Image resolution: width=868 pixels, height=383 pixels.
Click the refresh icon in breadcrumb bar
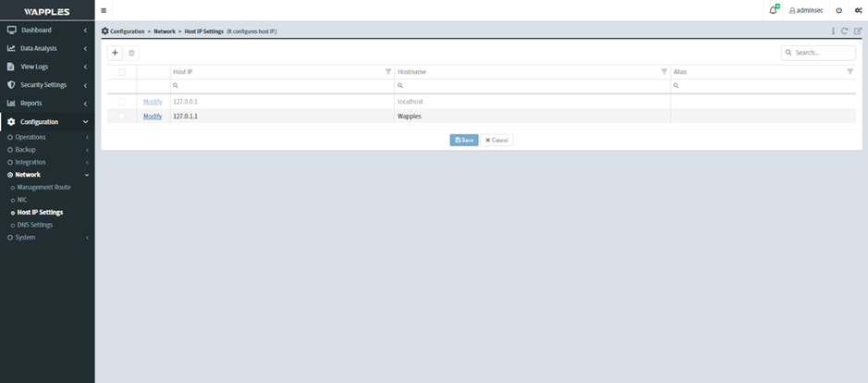click(844, 31)
